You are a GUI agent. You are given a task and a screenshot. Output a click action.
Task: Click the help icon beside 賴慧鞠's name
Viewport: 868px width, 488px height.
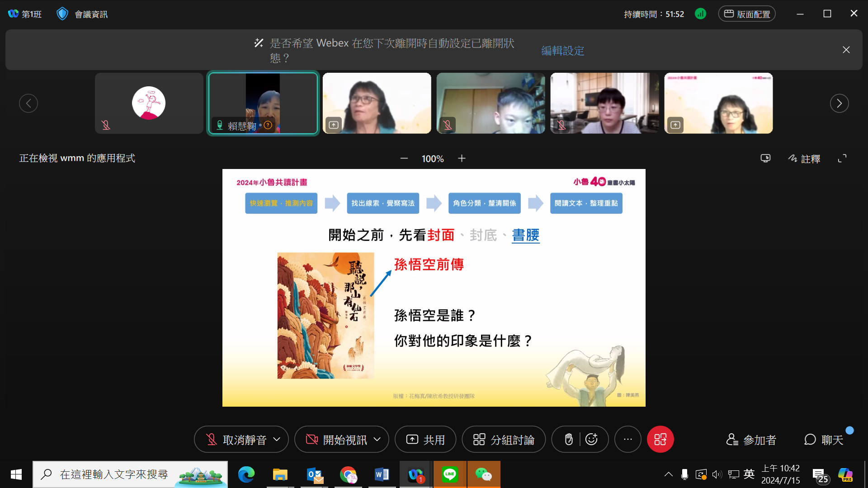pyautogui.click(x=268, y=125)
